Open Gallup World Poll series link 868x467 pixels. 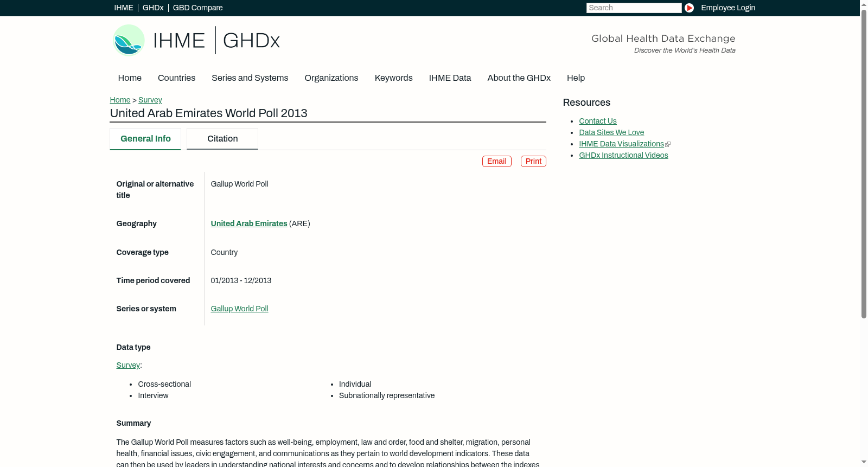pyautogui.click(x=239, y=309)
